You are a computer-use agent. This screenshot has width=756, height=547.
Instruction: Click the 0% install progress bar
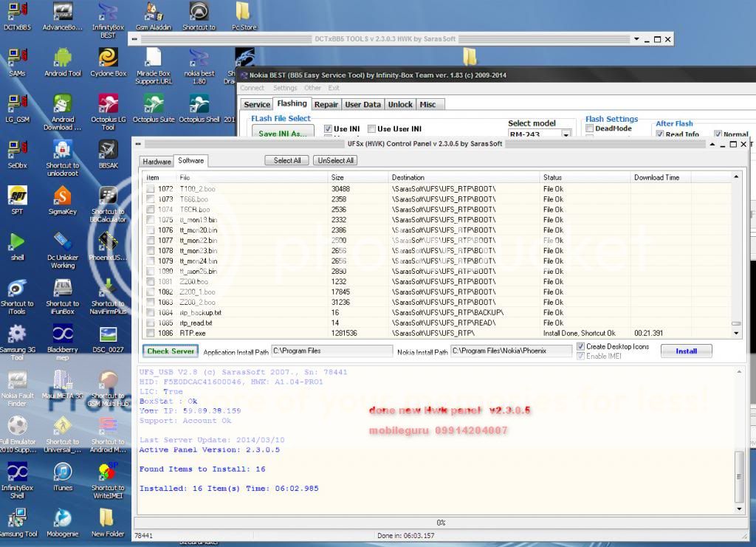(x=440, y=523)
